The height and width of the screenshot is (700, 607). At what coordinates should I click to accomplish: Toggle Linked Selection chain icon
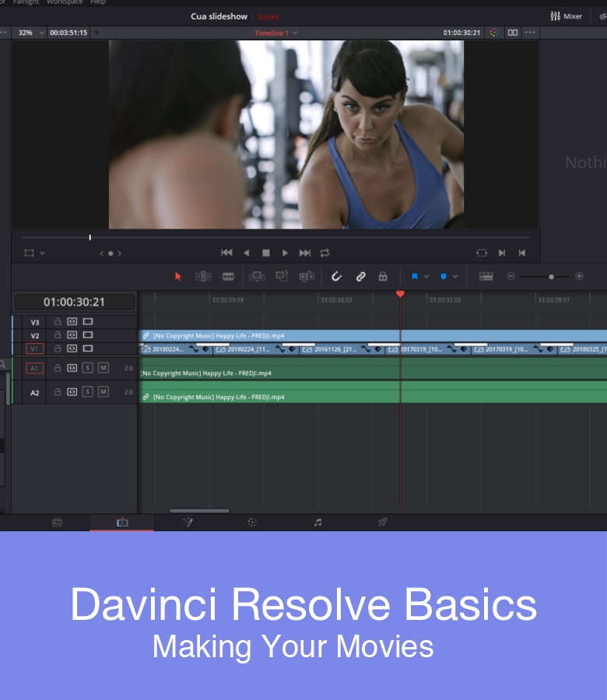pos(360,277)
